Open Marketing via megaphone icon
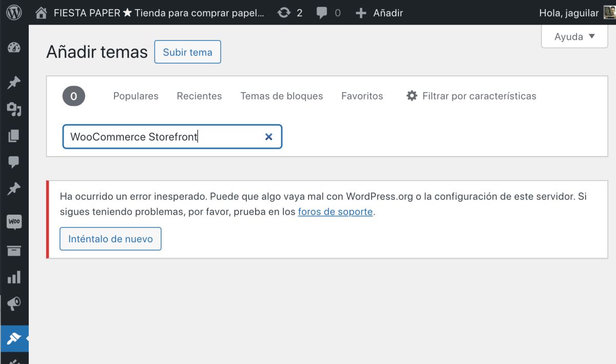 14,302
